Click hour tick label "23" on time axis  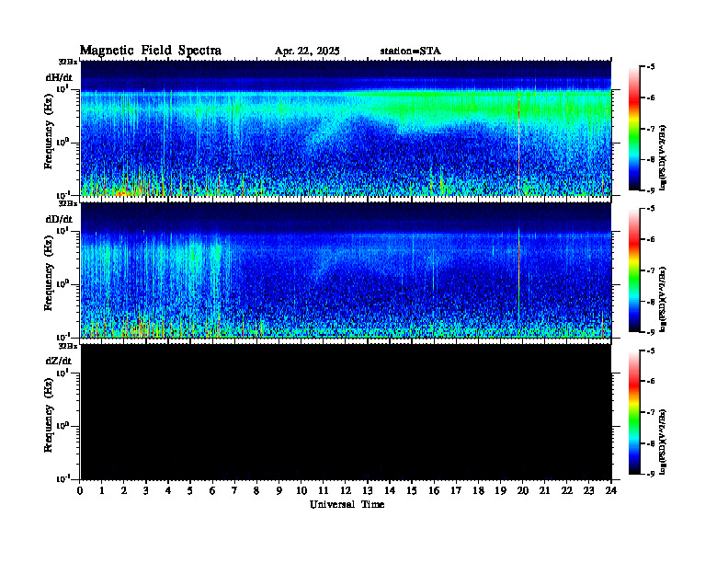588,490
